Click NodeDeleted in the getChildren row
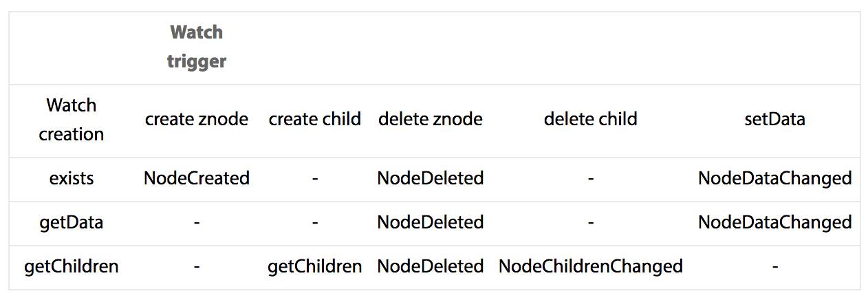Viewport: 868px width, 300px height. (x=430, y=266)
